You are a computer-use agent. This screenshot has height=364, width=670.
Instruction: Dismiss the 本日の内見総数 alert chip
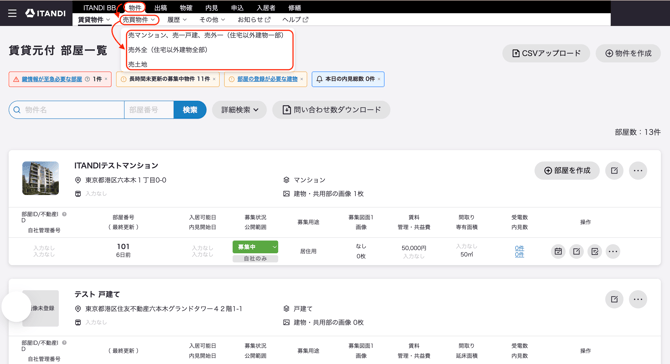[x=379, y=79]
